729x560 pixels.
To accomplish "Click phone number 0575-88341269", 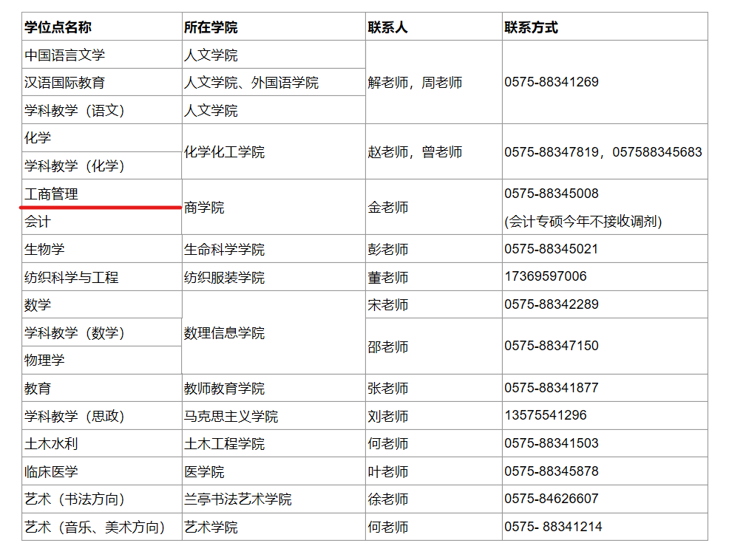I will point(552,82).
